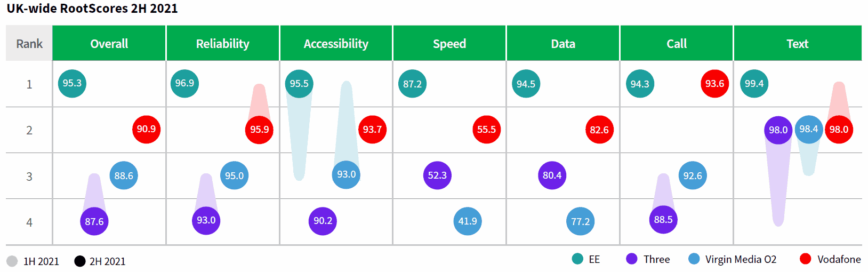Select Three's 87.6 Overall score bubble
Image resolution: width=868 pixels, height=272 pixels.
coord(94,221)
